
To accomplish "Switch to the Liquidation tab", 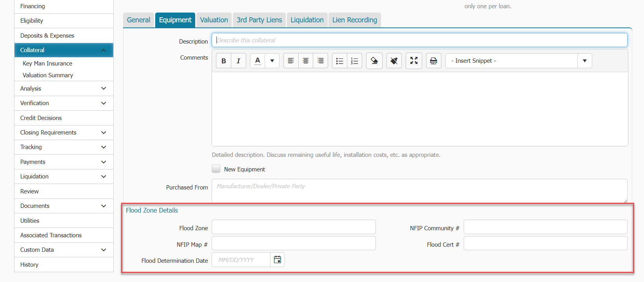I will (307, 20).
